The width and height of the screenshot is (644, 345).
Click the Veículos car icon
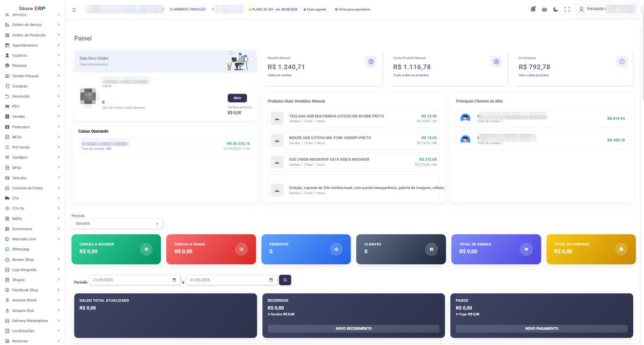point(7,178)
